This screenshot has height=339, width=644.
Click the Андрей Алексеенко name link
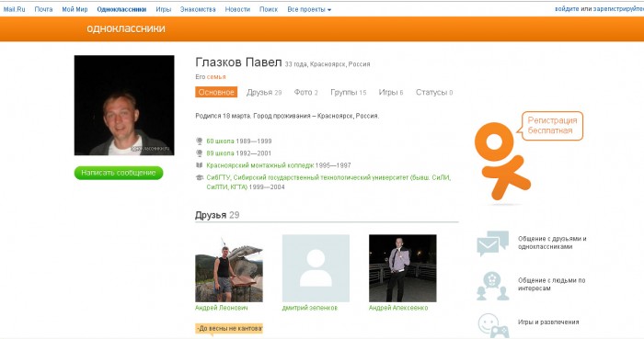point(398,308)
